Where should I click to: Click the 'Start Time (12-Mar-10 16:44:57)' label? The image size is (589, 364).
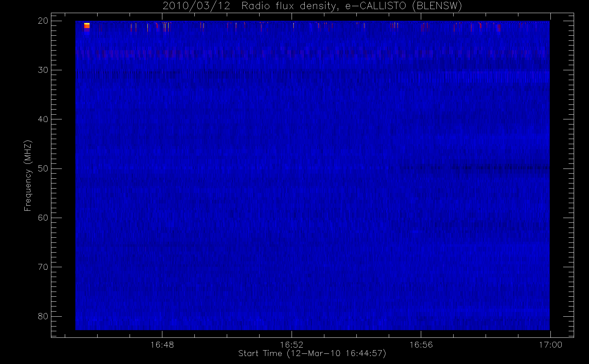click(x=312, y=353)
